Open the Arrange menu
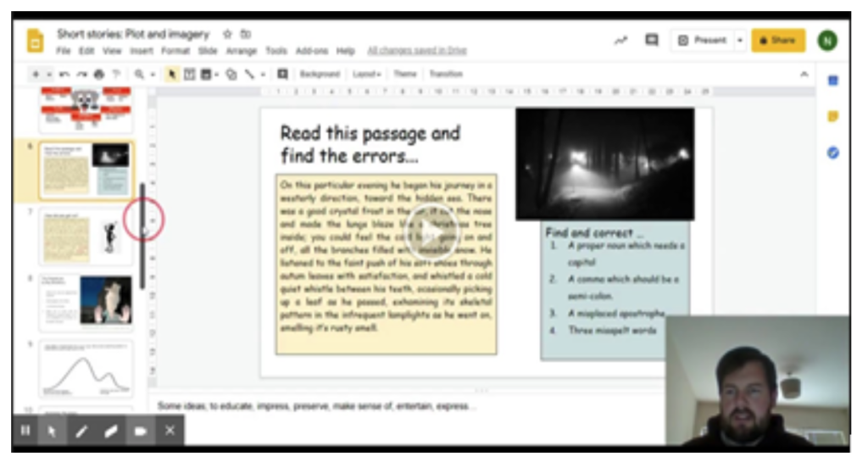Image resolution: width=868 pixels, height=468 pixels. (x=241, y=51)
